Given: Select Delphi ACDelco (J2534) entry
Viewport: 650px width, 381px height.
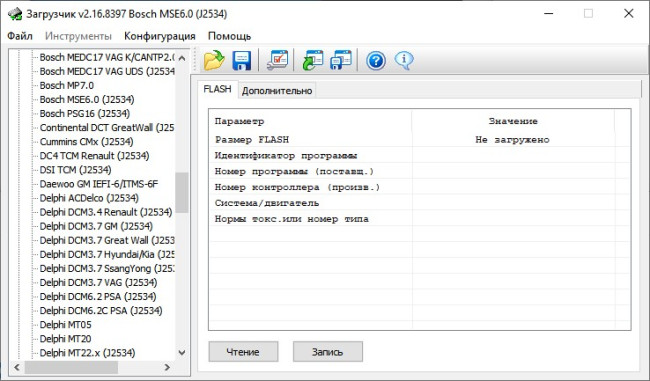Looking at the screenshot, I should 89,198.
